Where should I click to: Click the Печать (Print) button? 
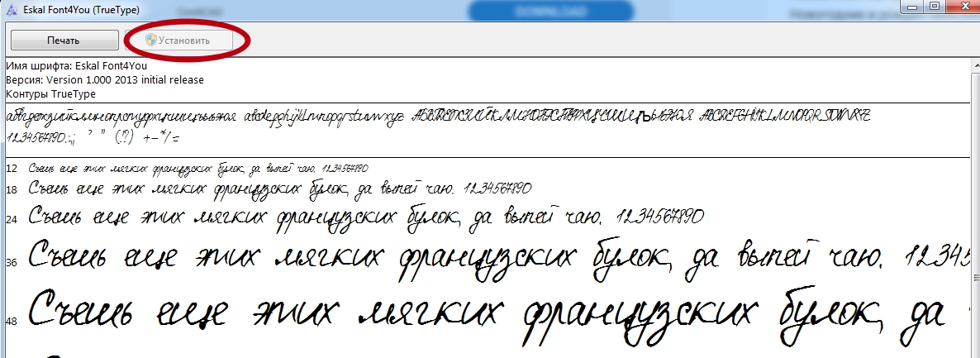point(64,41)
